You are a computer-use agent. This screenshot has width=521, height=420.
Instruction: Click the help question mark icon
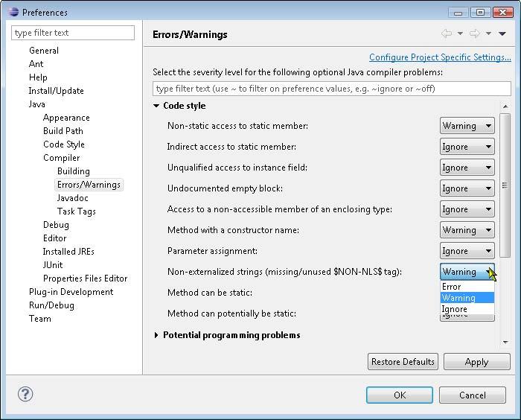click(25, 395)
